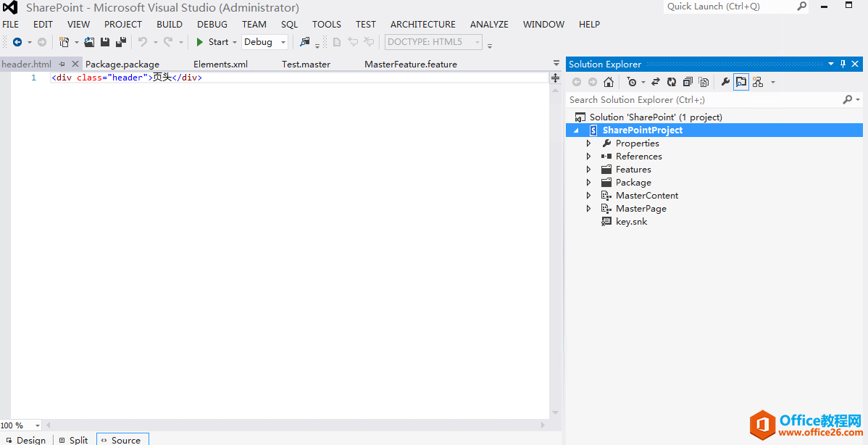The image size is (868, 445).
Task: Switch the editor to Design view
Action: 28,439
